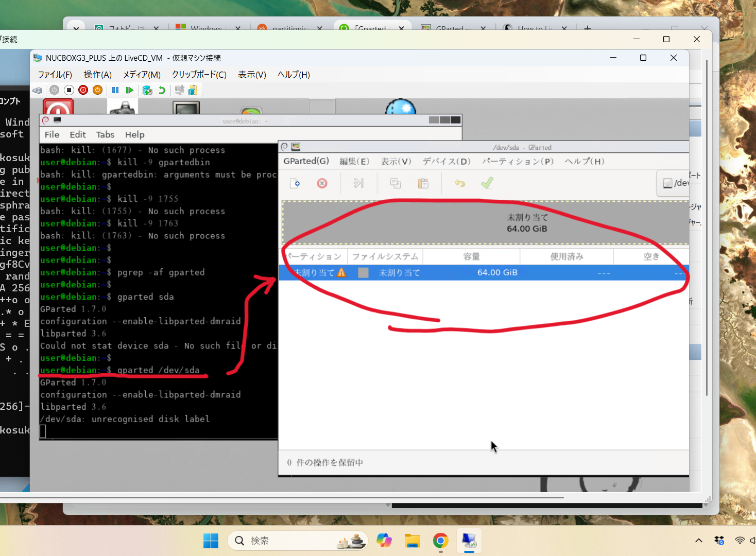Viewport: 756px width, 556px height.
Task: Open Hyper-V ヘルプ(H) menu
Action: pos(294,75)
